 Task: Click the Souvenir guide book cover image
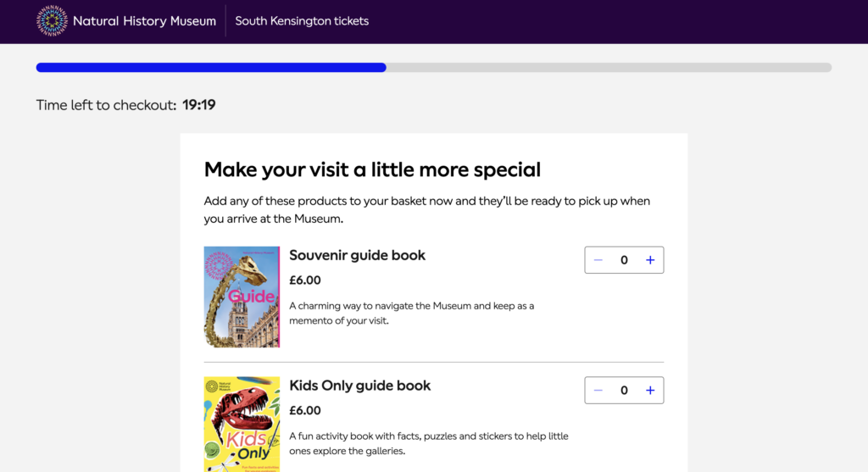(x=242, y=297)
